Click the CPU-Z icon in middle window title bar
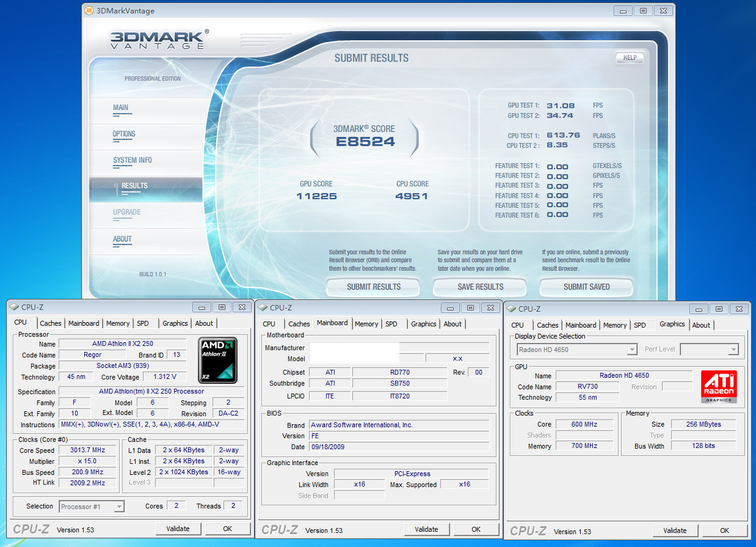 263,307
